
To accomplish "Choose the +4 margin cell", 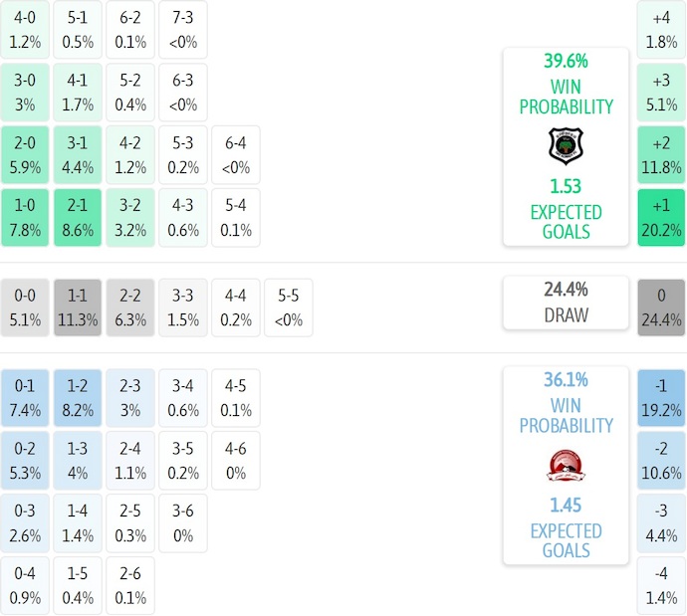I will (x=661, y=30).
